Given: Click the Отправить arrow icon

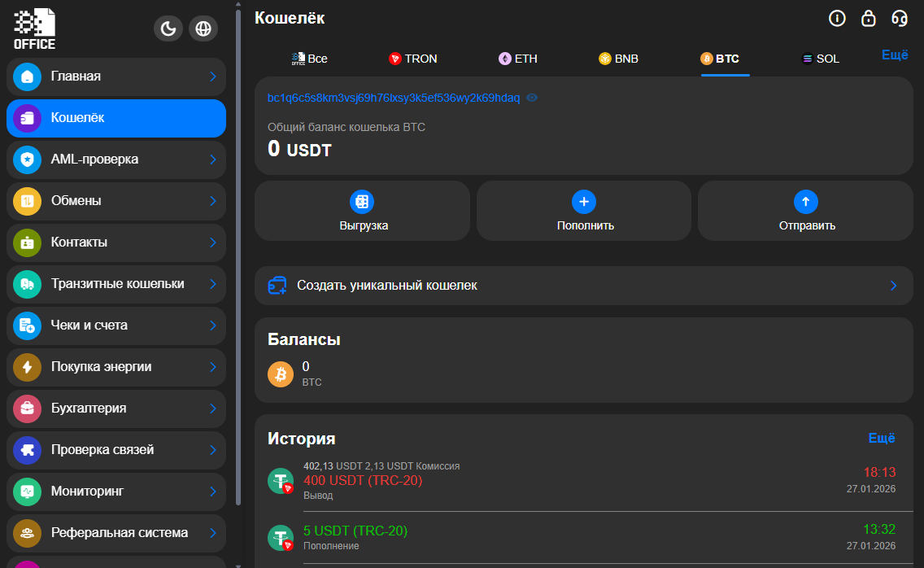Looking at the screenshot, I should click(x=805, y=201).
